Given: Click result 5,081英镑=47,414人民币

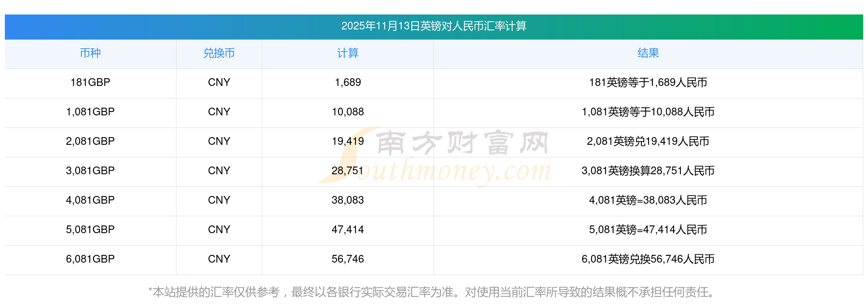Looking at the screenshot, I should click(648, 230).
